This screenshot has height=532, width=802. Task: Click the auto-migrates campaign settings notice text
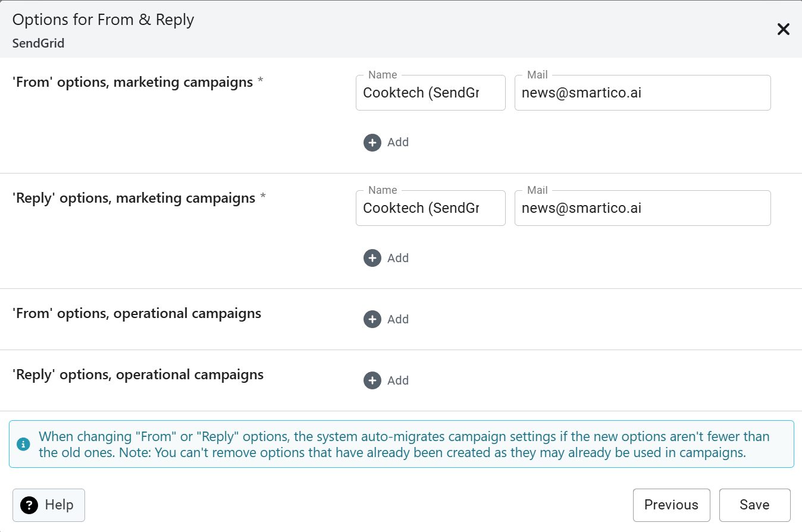[x=404, y=444]
